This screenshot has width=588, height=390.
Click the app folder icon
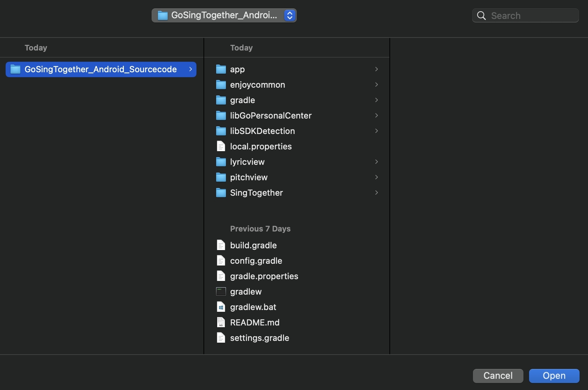coord(221,69)
